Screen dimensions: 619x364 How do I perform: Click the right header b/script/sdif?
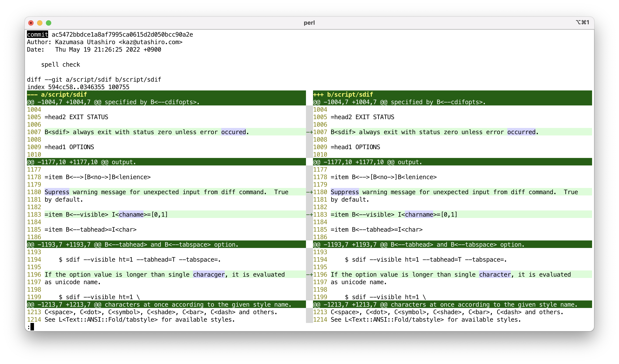pyautogui.click(x=350, y=94)
